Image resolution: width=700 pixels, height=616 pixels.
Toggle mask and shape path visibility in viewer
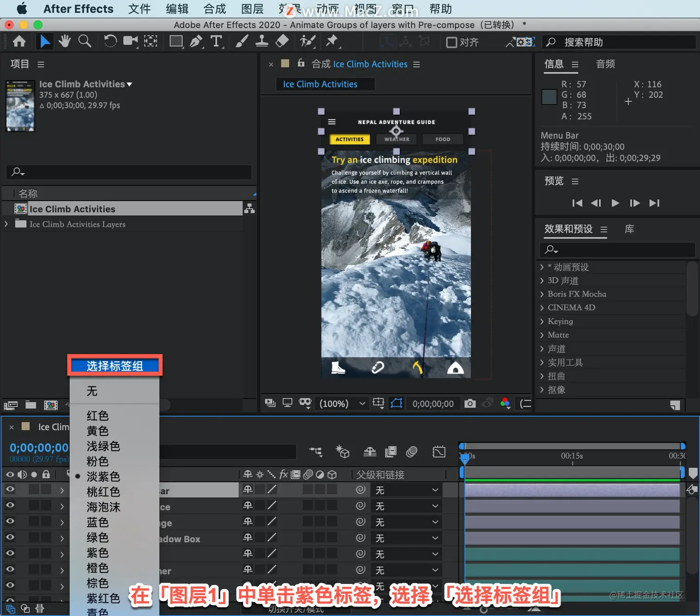(x=397, y=403)
